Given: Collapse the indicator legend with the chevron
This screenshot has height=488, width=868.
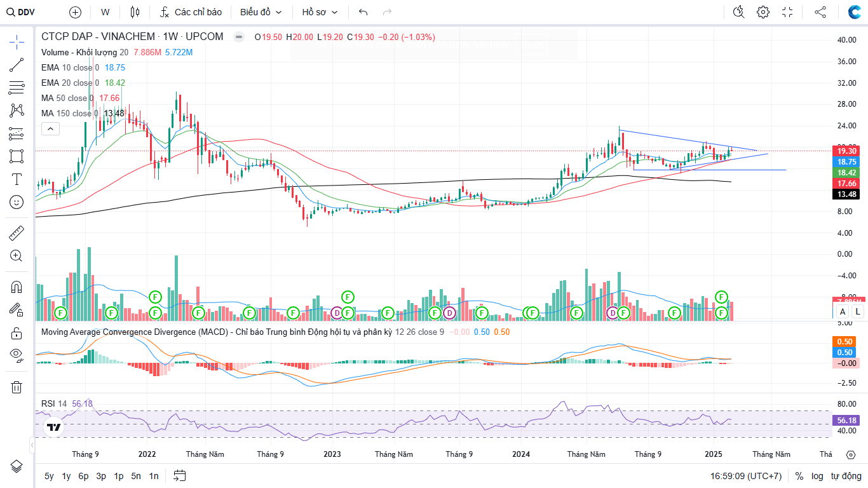Looking at the screenshot, I should point(50,129).
